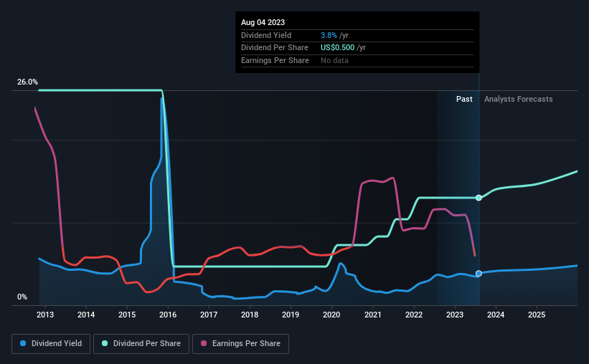Click the 2019 x-axis label
The height and width of the screenshot is (364, 589).
[x=291, y=315]
